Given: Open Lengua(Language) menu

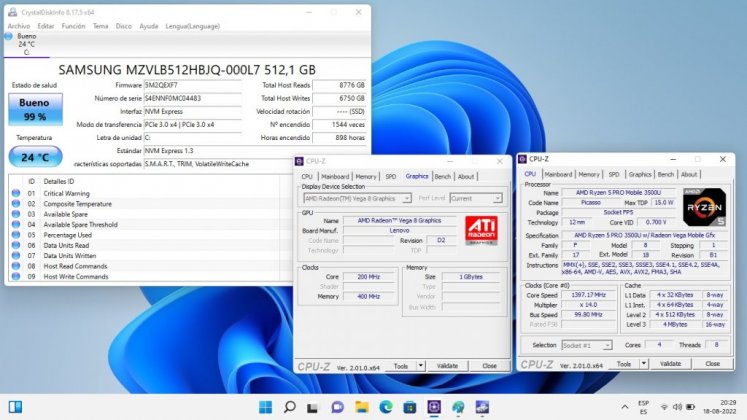Looking at the screenshot, I should pos(192,26).
